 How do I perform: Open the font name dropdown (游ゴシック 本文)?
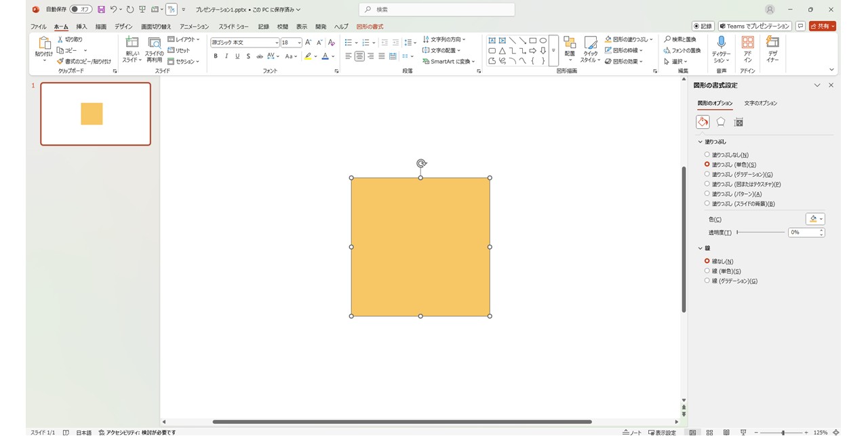(277, 43)
